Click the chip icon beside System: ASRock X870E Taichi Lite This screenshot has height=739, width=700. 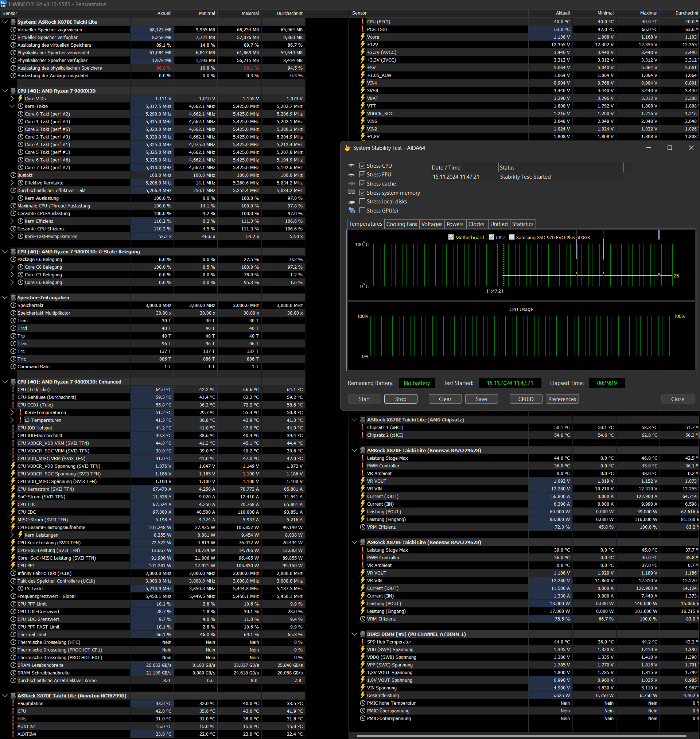(x=13, y=22)
